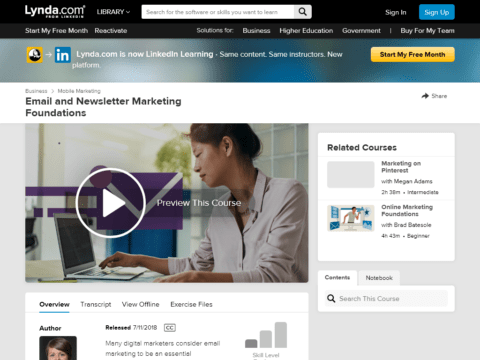Click 'with Megan Adams' instructor text
This screenshot has height=360, width=480.
pos(407,181)
